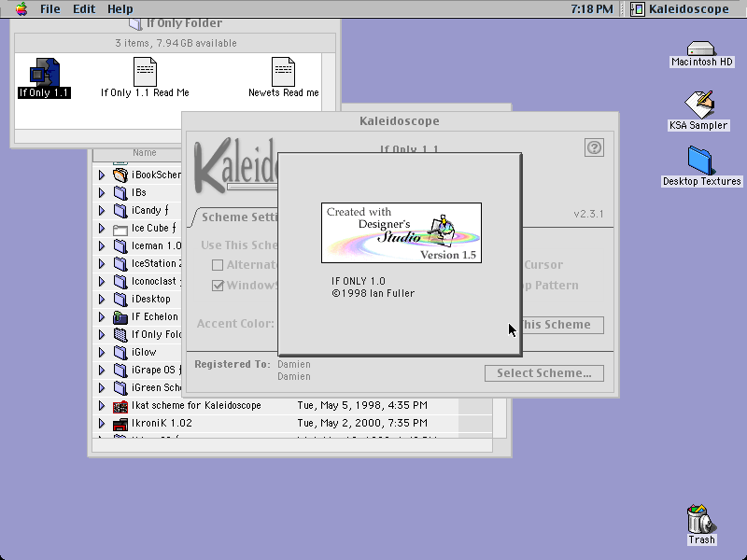Click the '©1998 Ian Fuller' copyright text
Viewport: 747px width, 560px height.
click(373, 293)
